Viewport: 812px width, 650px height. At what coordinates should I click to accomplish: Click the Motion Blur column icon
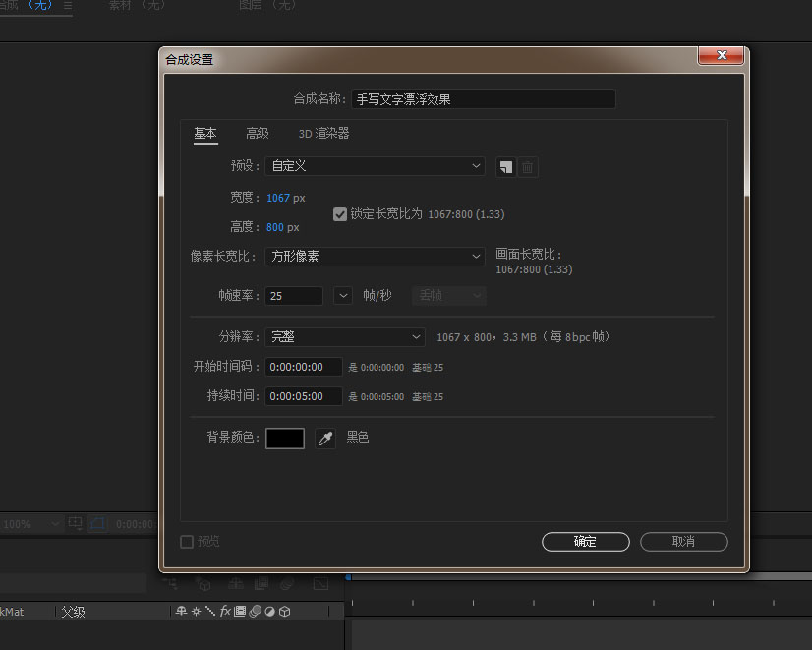click(255, 611)
